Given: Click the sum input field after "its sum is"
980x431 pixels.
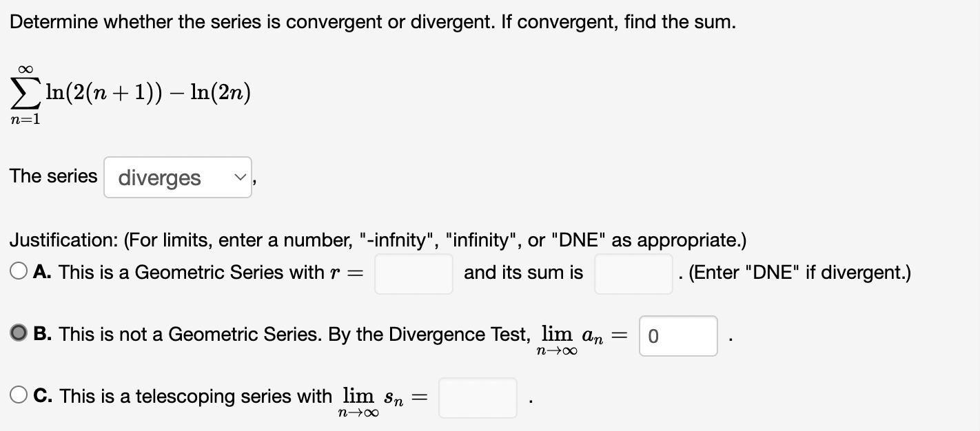Looking at the screenshot, I should click(633, 273).
